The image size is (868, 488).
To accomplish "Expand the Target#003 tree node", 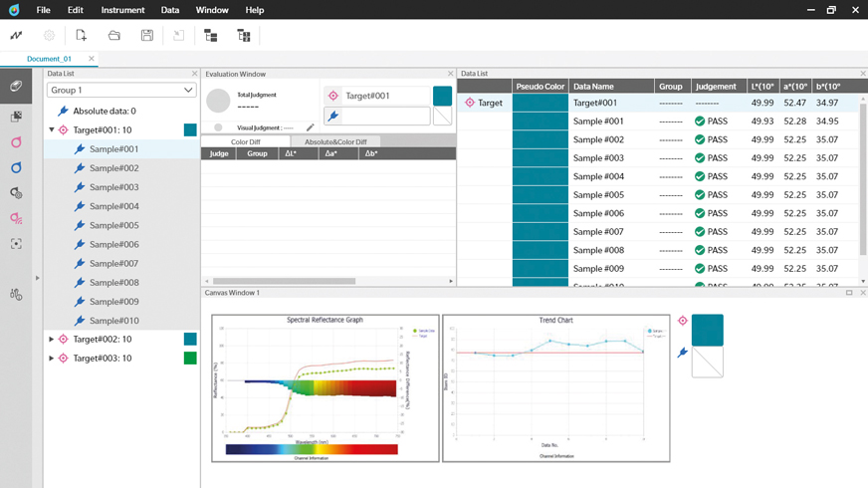I will click(x=52, y=359).
